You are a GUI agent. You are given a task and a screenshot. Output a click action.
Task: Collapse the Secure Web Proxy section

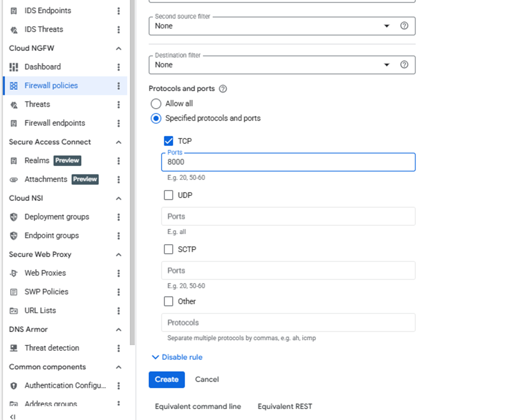tap(119, 255)
